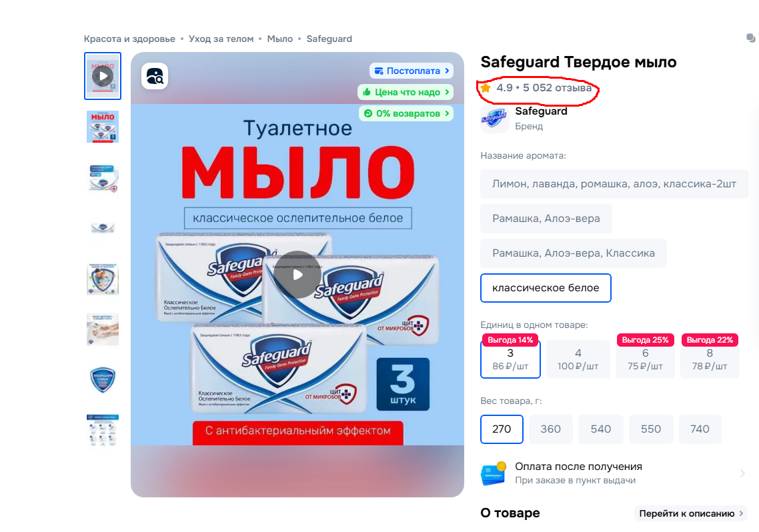Go to description via Перейти к описанию
Screen dimensions: 759x532
[691, 513]
